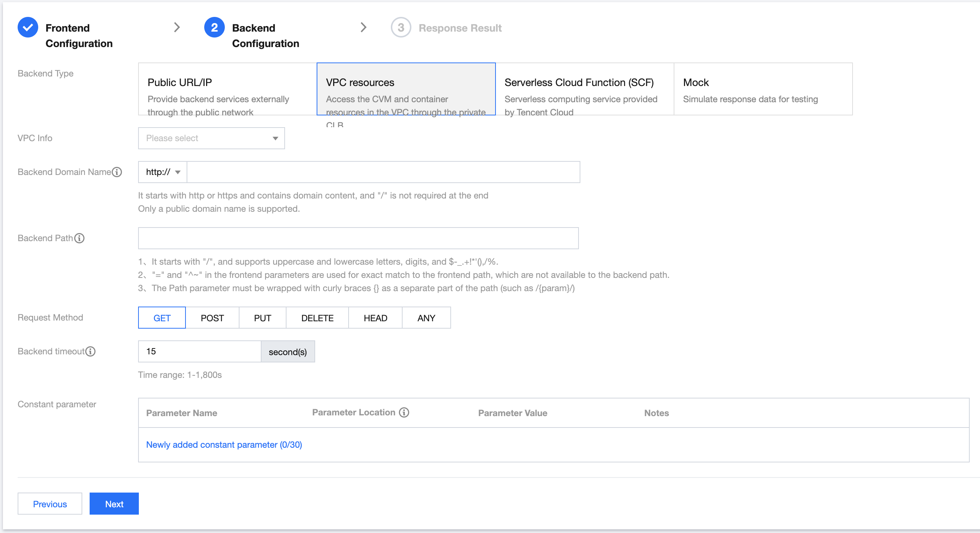Select ANY request method

(x=426, y=318)
